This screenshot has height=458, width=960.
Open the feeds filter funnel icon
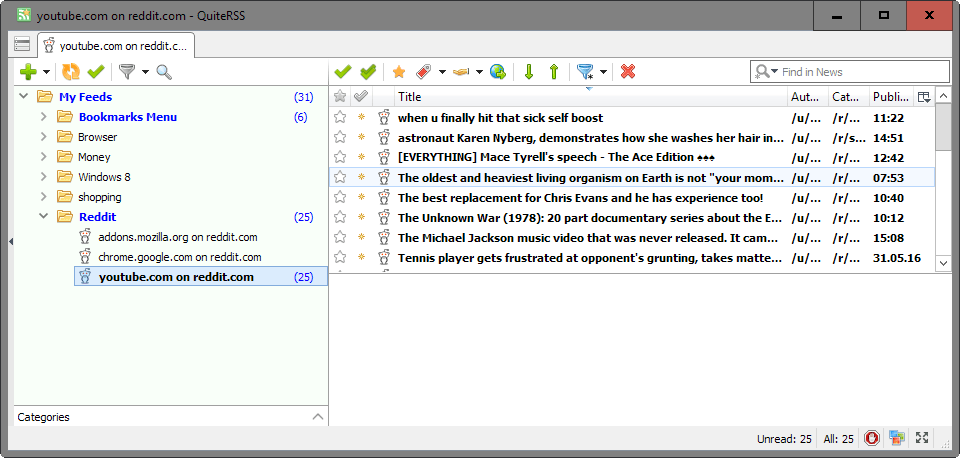[x=127, y=72]
